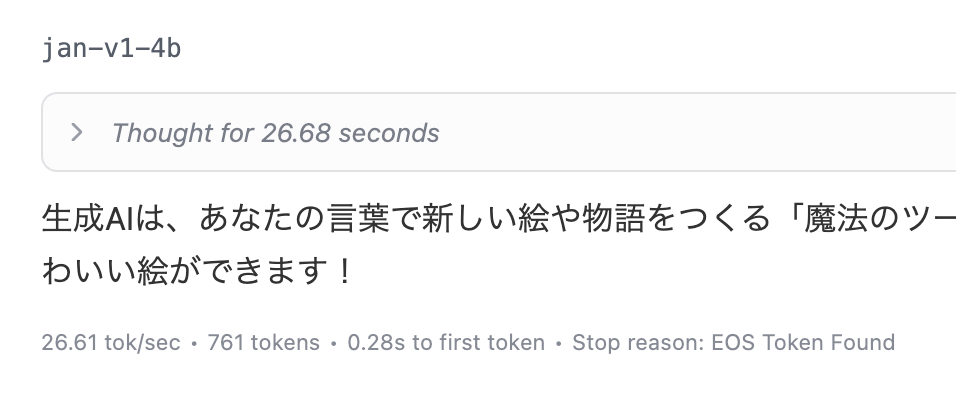Screen dimensions: 956x406
Task: Click the second line わいい絵ができます！
Action: [196, 271]
